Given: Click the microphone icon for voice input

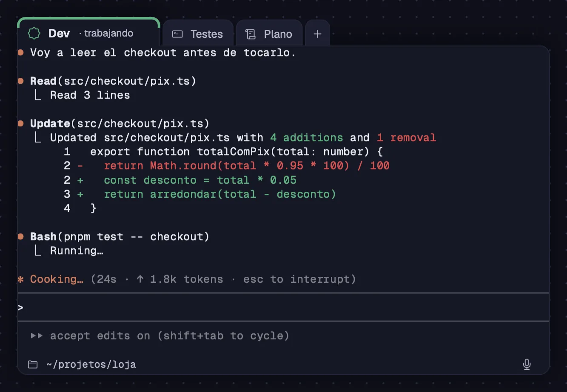Looking at the screenshot, I should 527,364.
